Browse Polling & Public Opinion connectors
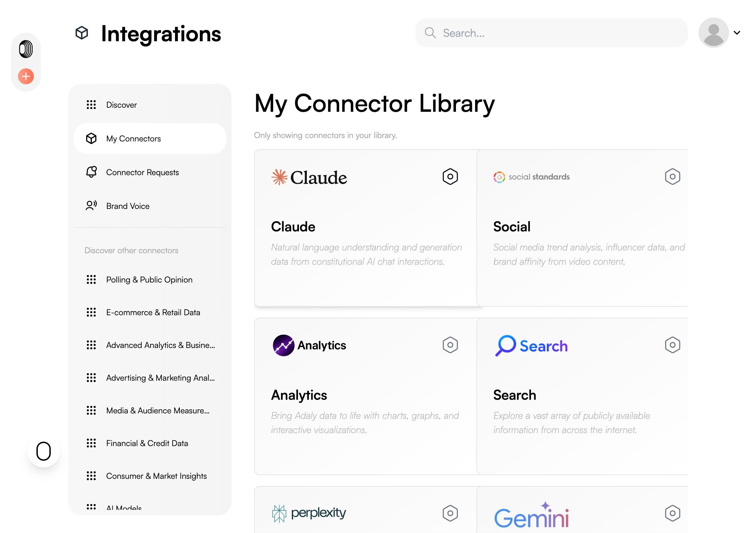 [149, 280]
